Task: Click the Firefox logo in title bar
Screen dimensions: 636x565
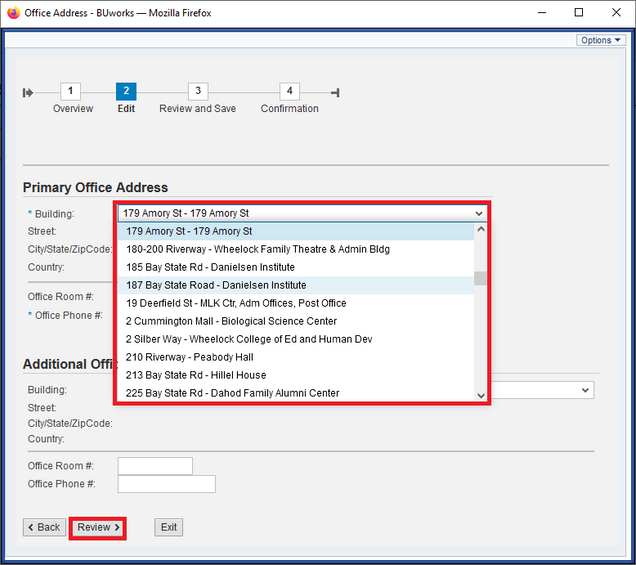Action: coord(13,13)
